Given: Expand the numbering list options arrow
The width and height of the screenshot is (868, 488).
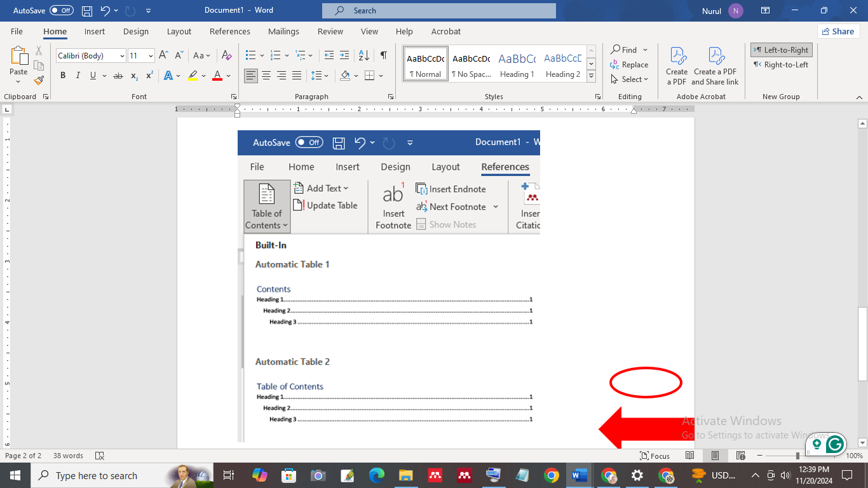Looking at the screenshot, I should [287, 56].
